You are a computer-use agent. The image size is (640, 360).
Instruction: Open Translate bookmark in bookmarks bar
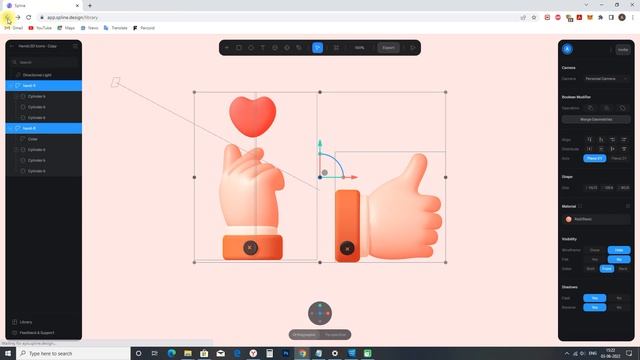[x=116, y=28]
